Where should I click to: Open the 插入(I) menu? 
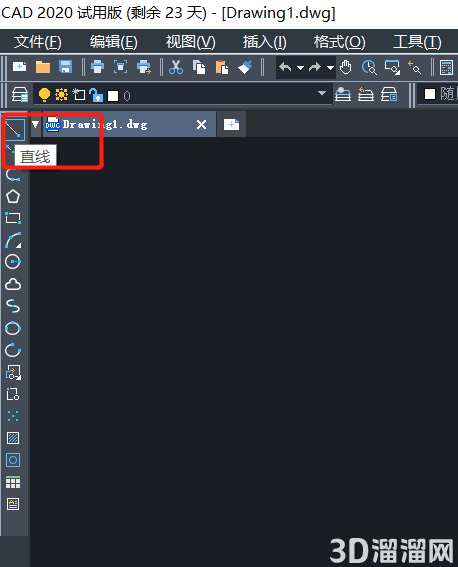265,42
